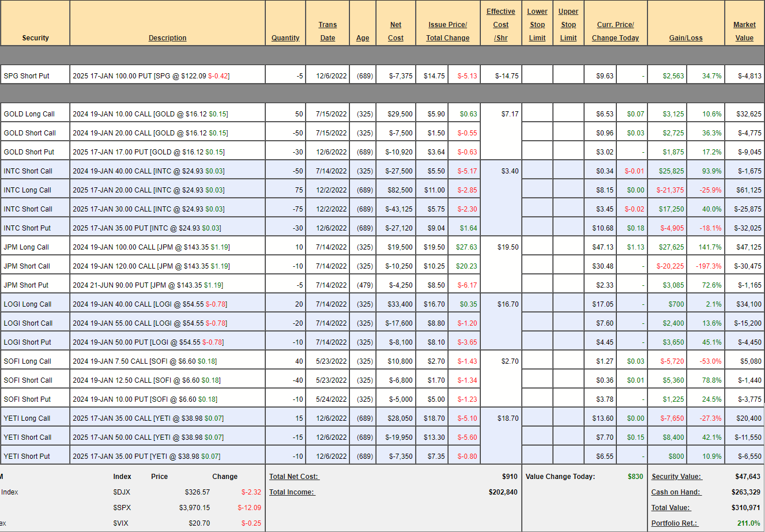Image resolution: width=765 pixels, height=532 pixels.
Task: Click the $SPX index row
Action: [x=122, y=508]
